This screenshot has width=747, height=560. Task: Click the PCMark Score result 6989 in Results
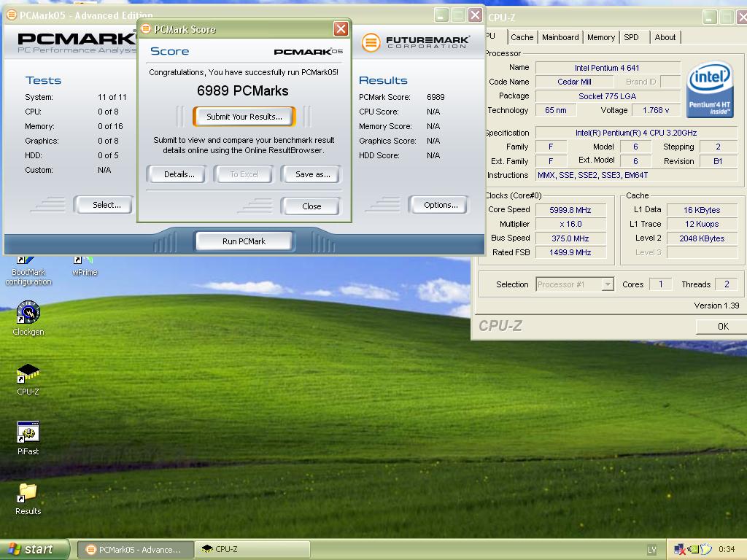[436, 97]
